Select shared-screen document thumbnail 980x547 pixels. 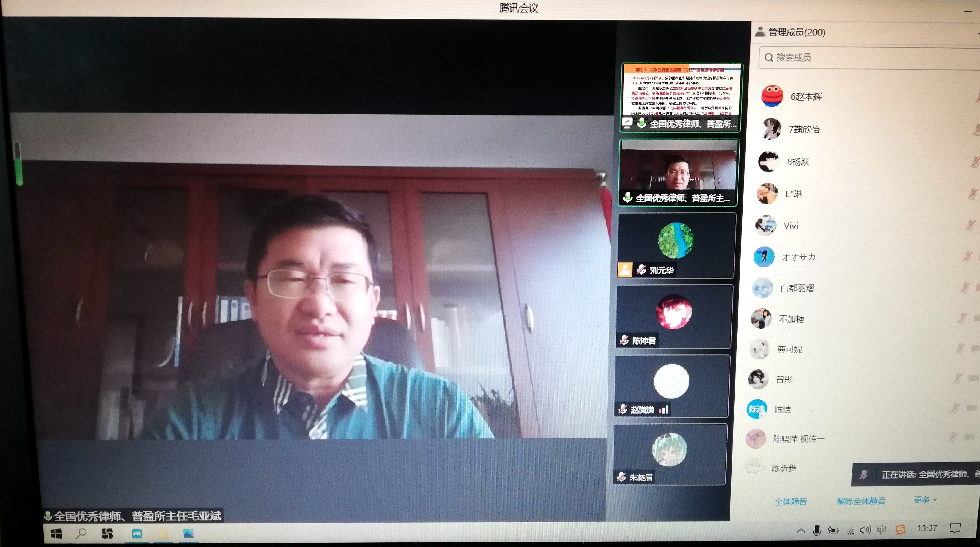point(681,98)
